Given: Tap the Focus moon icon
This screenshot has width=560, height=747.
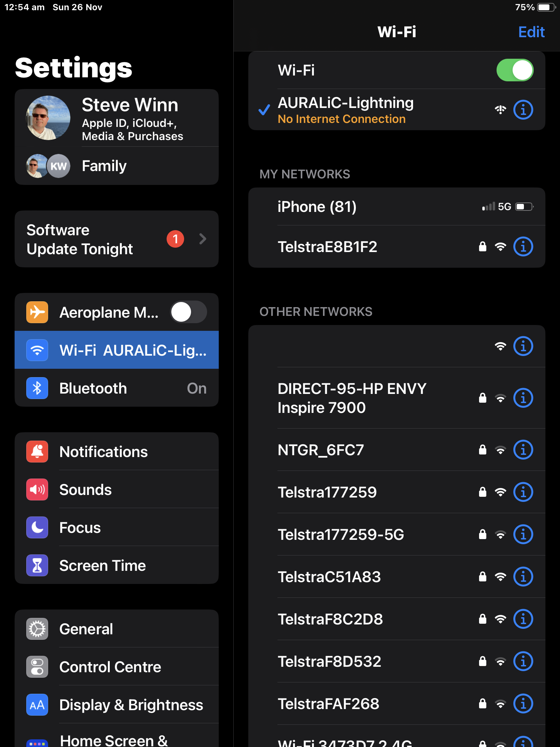Looking at the screenshot, I should pyautogui.click(x=37, y=527).
